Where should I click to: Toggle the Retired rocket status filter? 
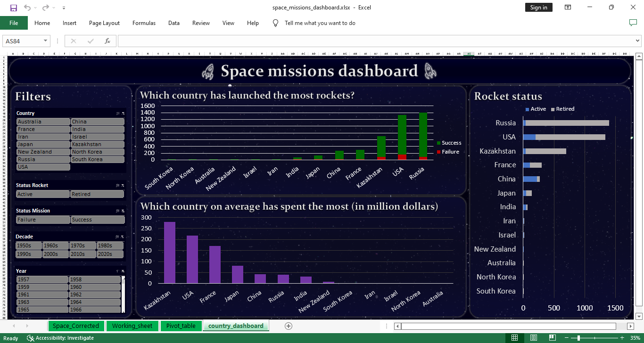[97, 194]
